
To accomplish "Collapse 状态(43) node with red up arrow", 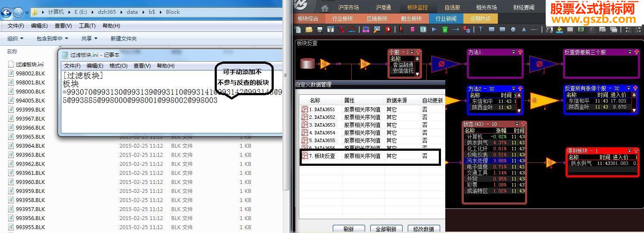I will click(x=524, y=124).
